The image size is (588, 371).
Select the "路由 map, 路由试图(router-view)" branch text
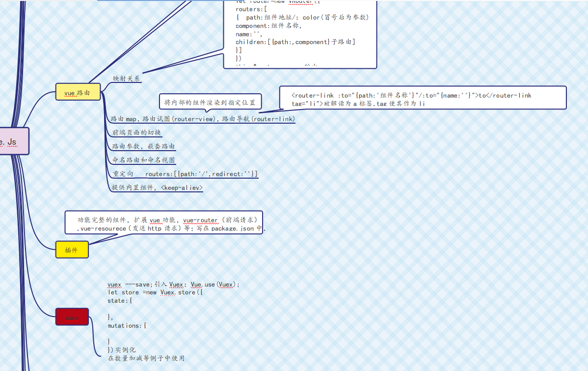(203, 119)
